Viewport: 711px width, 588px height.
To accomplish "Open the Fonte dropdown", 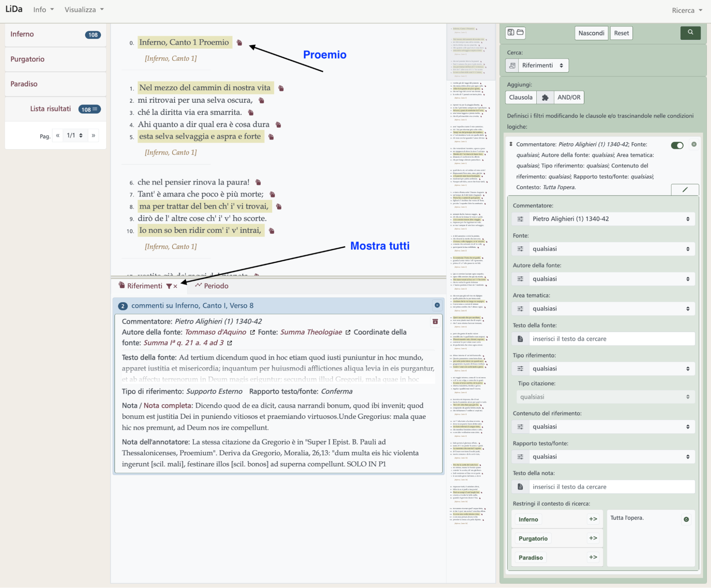I will pos(611,249).
